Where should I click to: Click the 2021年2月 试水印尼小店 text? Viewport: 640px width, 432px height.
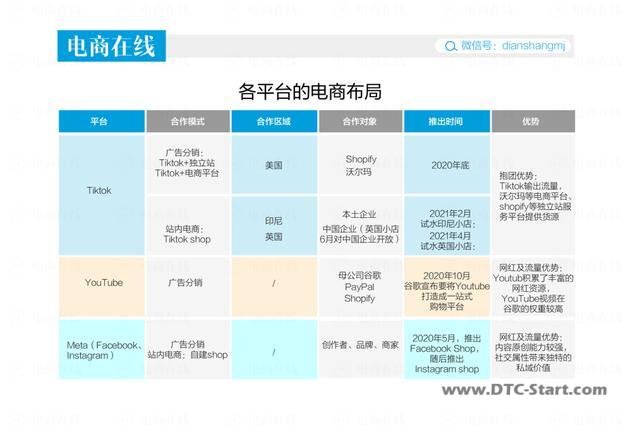tap(448, 218)
